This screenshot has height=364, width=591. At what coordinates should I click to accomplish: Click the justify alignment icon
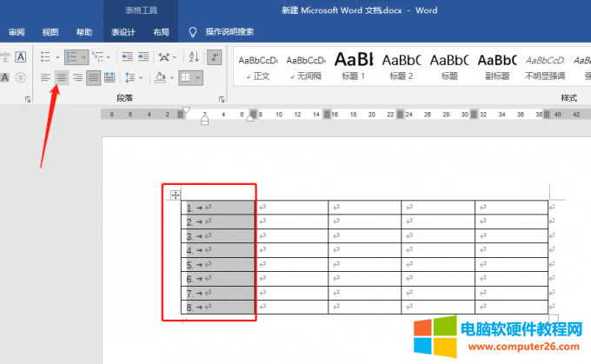(x=94, y=78)
